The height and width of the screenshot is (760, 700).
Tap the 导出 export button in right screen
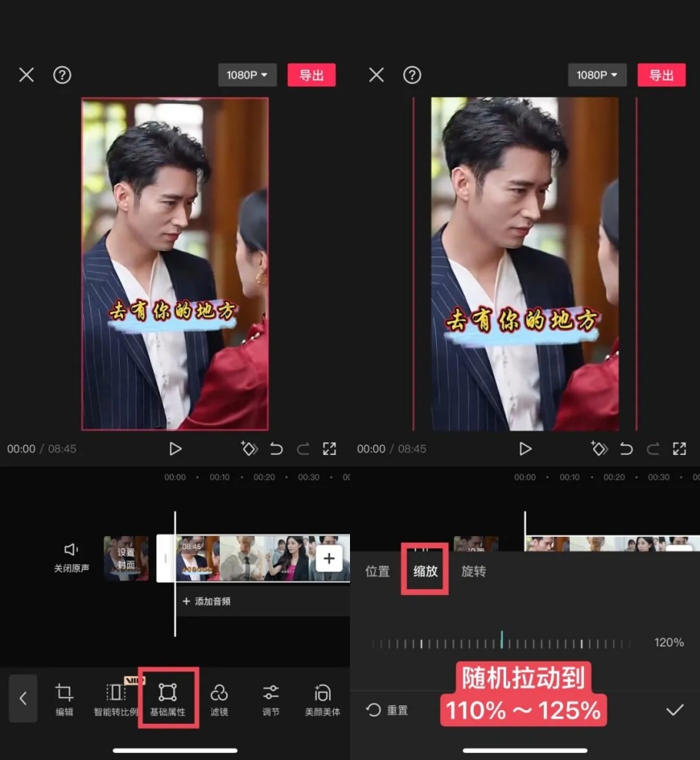tap(661, 75)
